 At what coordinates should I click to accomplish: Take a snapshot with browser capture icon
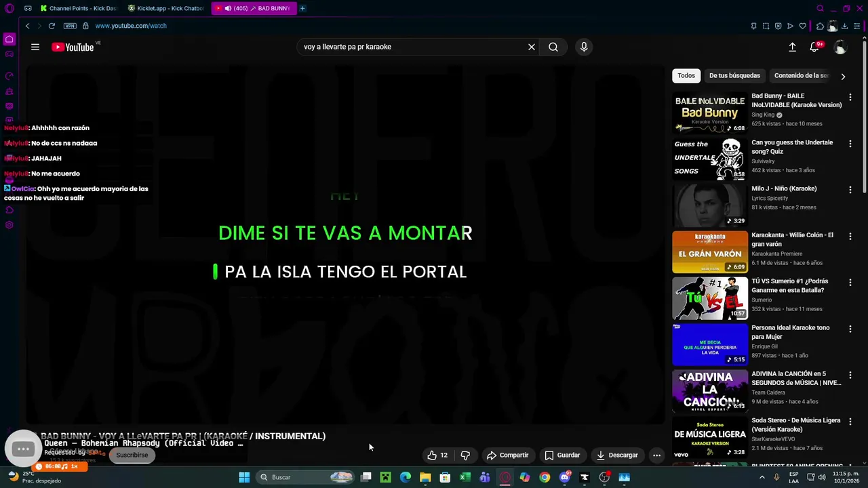766,26
